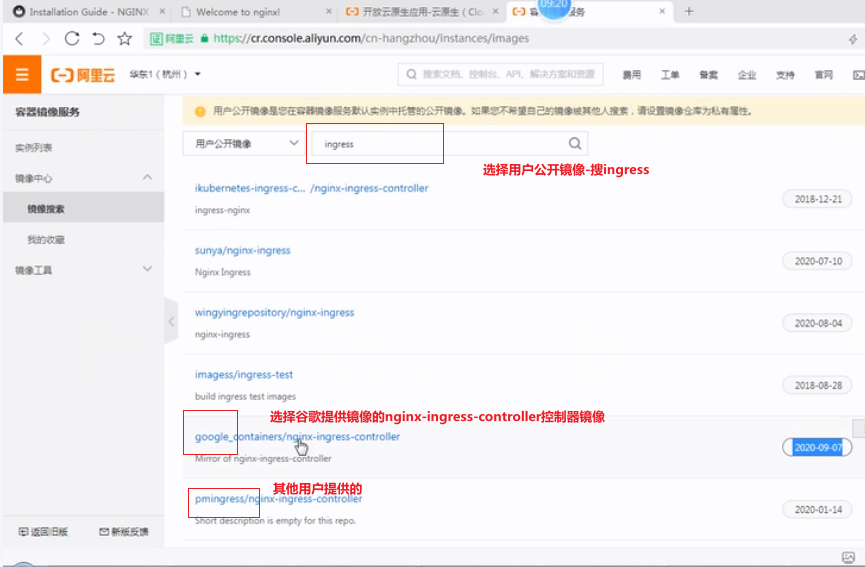Open a new browser tab with plus
The height and width of the screenshot is (567, 865).
[x=688, y=12]
